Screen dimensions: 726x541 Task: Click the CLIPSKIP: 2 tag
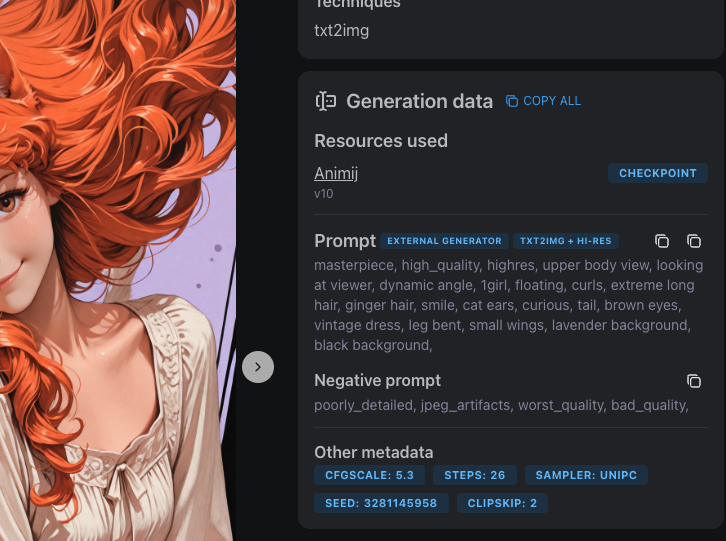pos(502,503)
